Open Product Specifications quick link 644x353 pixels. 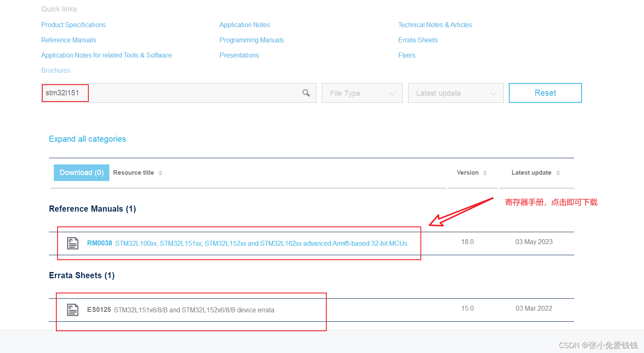click(x=73, y=25)
